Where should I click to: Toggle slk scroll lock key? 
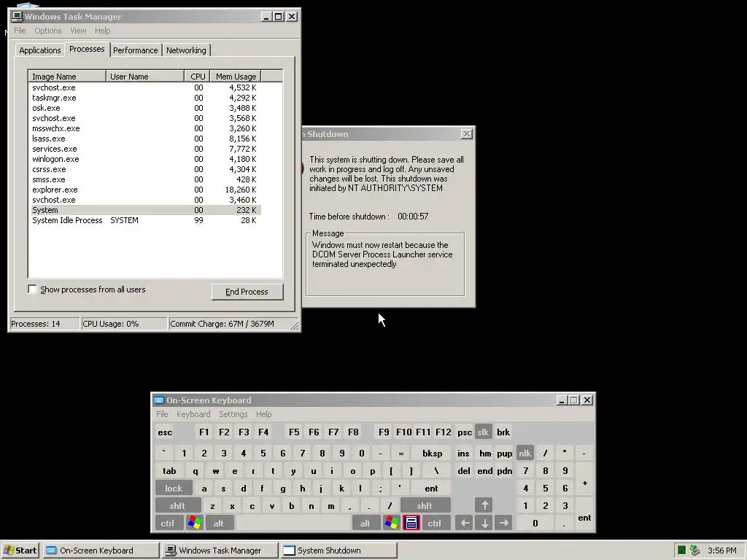(483, 432)
